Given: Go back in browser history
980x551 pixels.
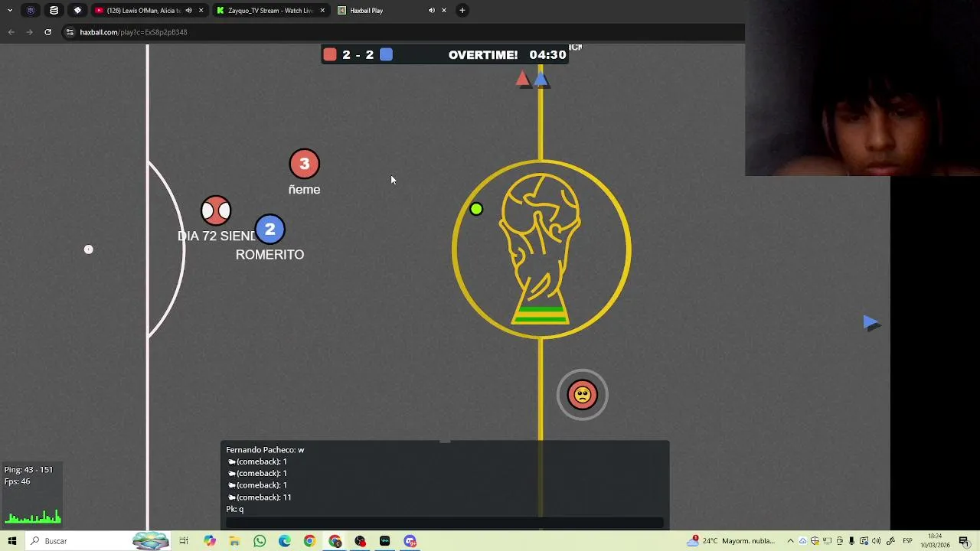Looking at the screenshot, I should 11,32.
